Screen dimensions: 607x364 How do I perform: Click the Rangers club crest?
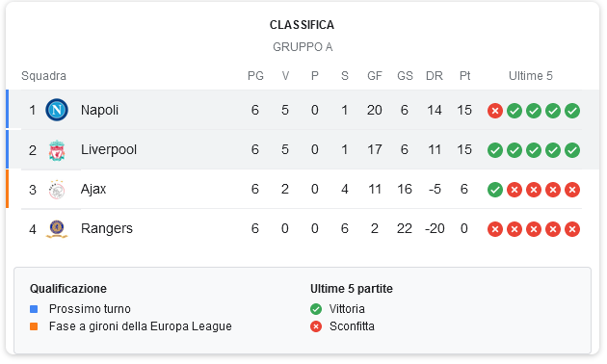pos(57,229)
